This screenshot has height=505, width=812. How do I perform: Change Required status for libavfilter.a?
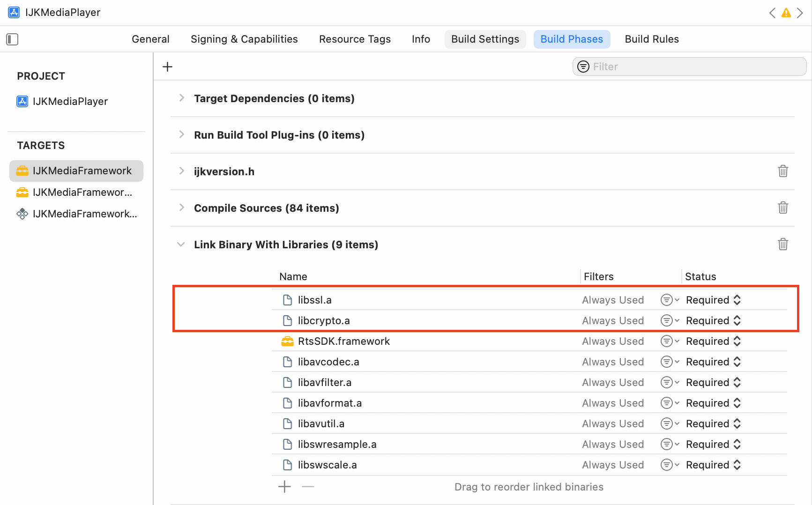tap(713, 382)
